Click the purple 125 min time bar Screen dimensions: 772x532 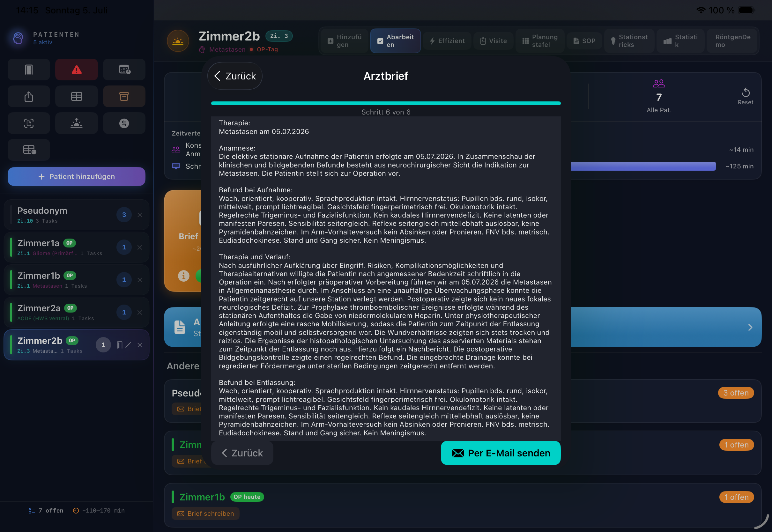click(643, 166)
